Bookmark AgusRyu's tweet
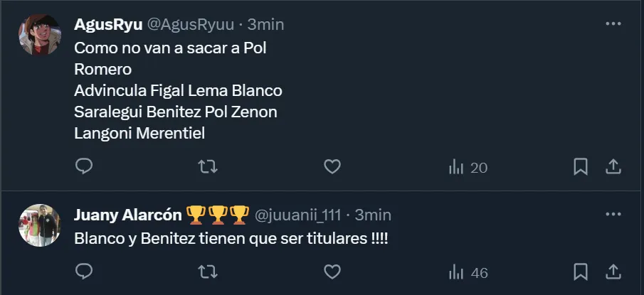644x295 pixels. pyautogui.click(x=581, y=167)
